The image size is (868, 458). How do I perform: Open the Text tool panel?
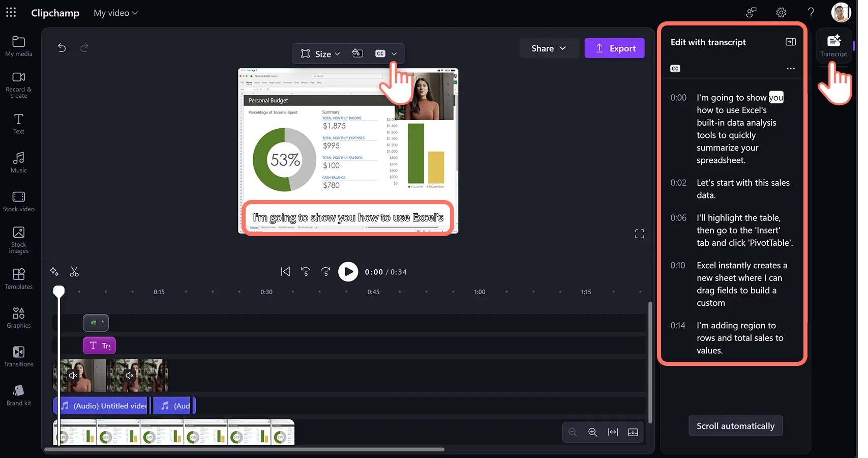coord(19,124)
